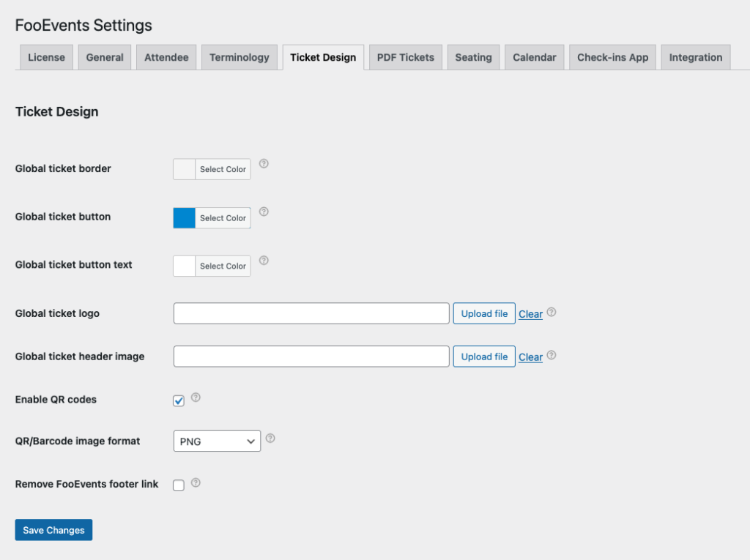Screen dimensions: 750x560
Task: Open Select Color for Global ticket border
Action: [x=223, y=169]
